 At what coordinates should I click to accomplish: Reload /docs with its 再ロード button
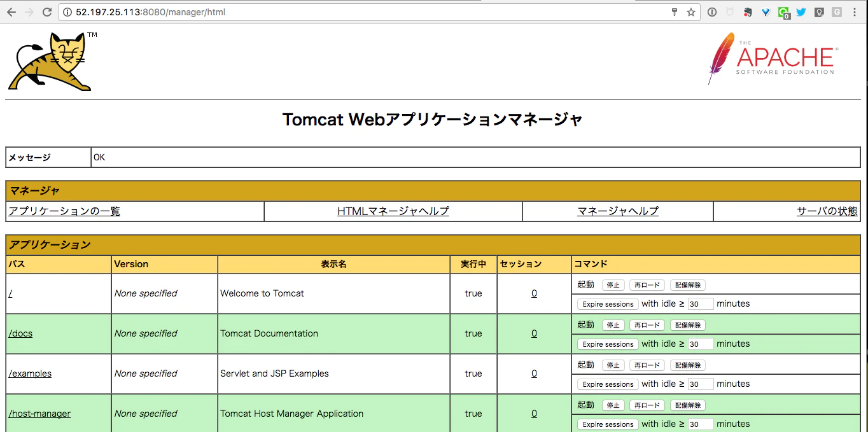pos(647,325)
